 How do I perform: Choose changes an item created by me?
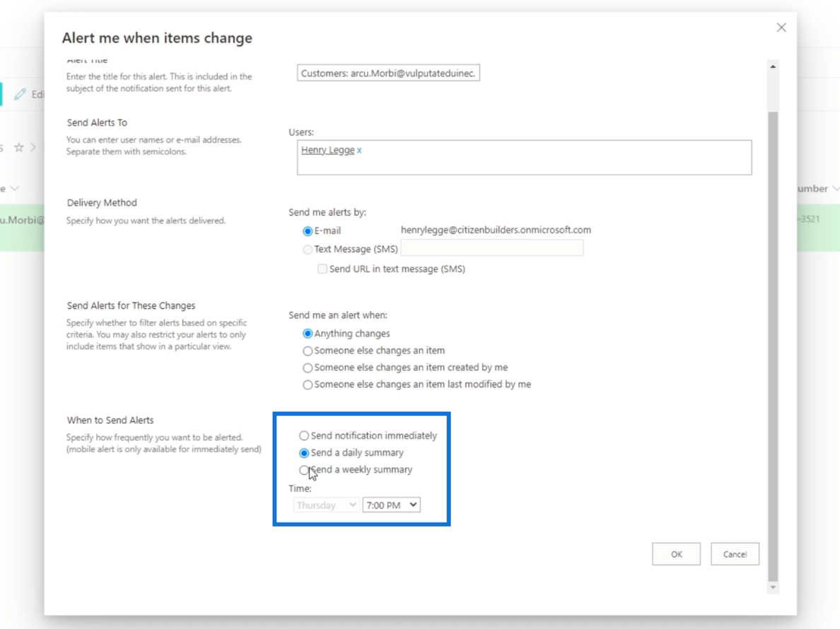[x=308, y=368]
